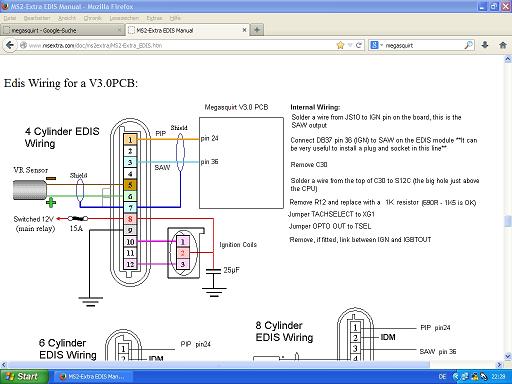
Task: Reload the page with the refresh icon
Action: point(359,45)
